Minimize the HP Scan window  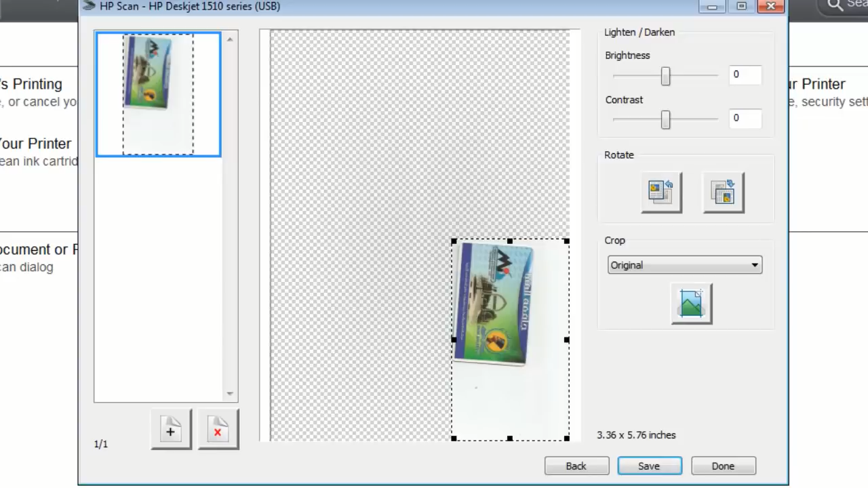(x=712, y=6)
